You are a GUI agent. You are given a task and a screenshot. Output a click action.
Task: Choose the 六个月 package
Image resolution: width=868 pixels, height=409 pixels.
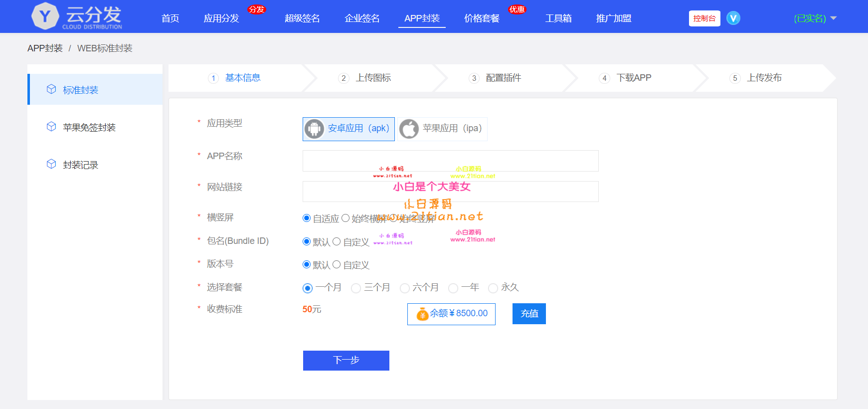pyautogui.click(x=405, y=288)
